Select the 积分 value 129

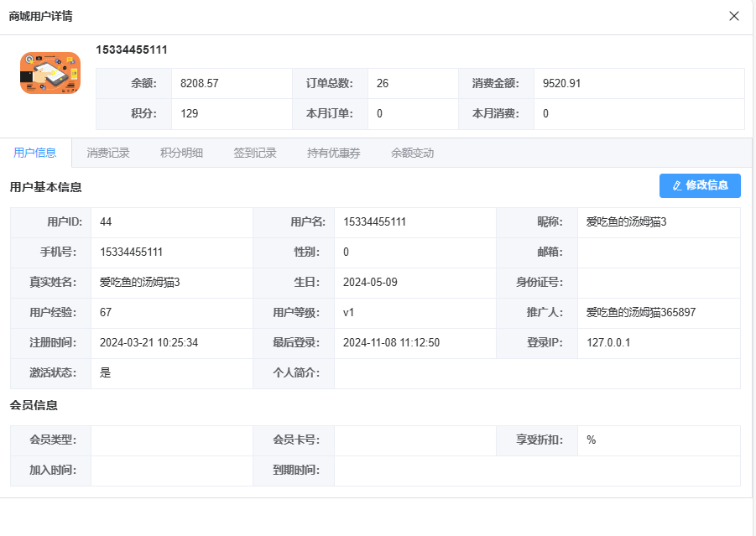(x=190, y=113)
